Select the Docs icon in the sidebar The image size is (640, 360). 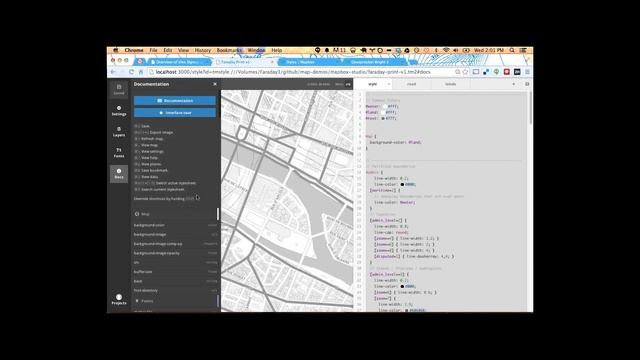[119, 174]
